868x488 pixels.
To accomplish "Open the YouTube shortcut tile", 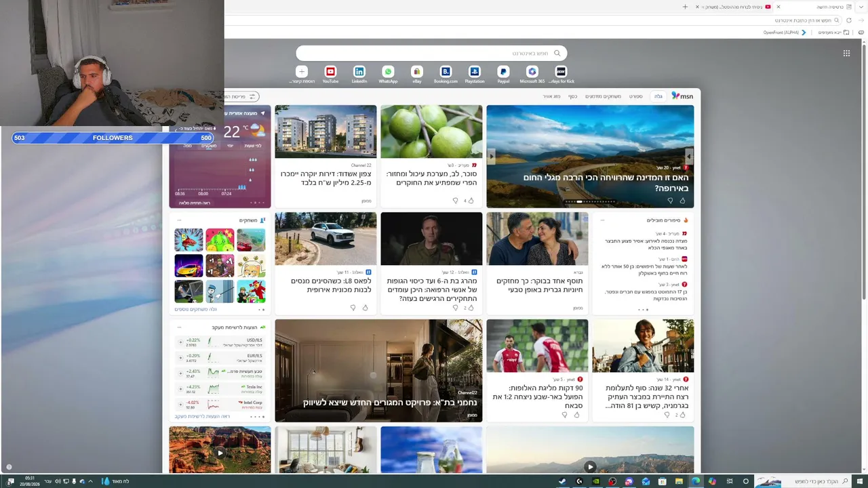I will pyautogui.click(x=330, y=72).
